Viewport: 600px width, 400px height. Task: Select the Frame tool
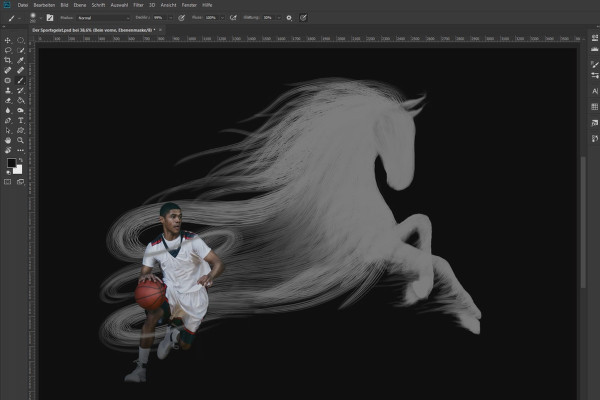[8, 80]
